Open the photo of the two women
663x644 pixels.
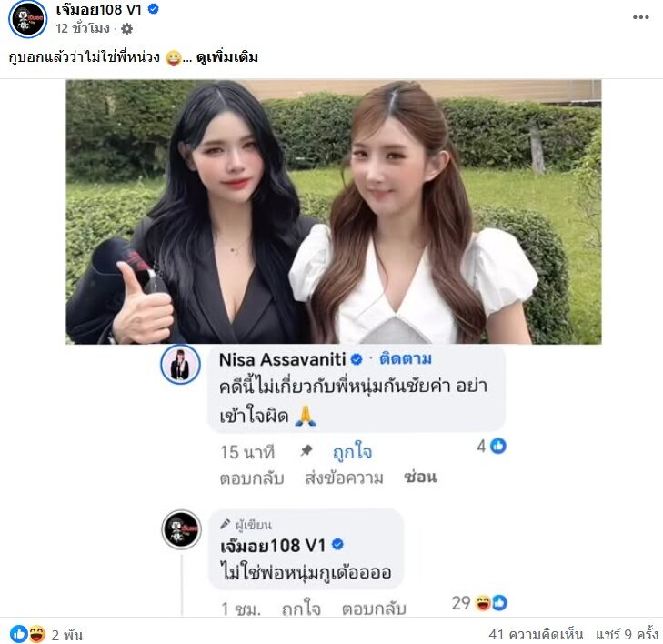tap(334, 212)
